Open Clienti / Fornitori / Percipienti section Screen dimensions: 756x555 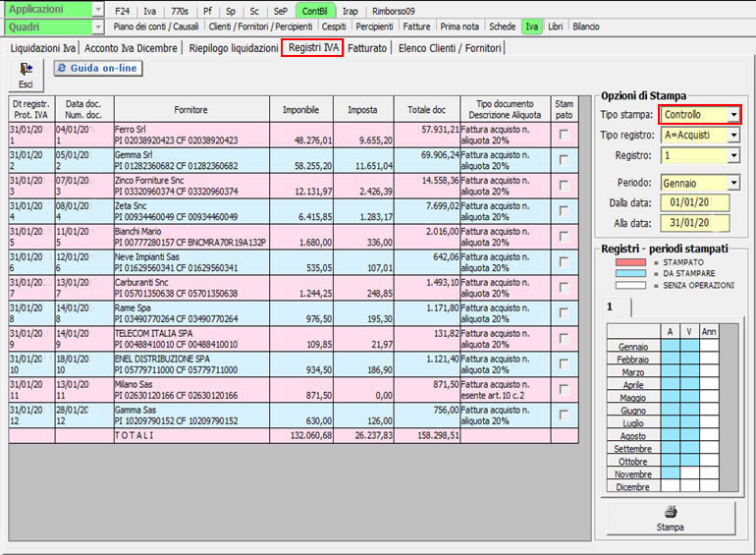tap(260, 27)
